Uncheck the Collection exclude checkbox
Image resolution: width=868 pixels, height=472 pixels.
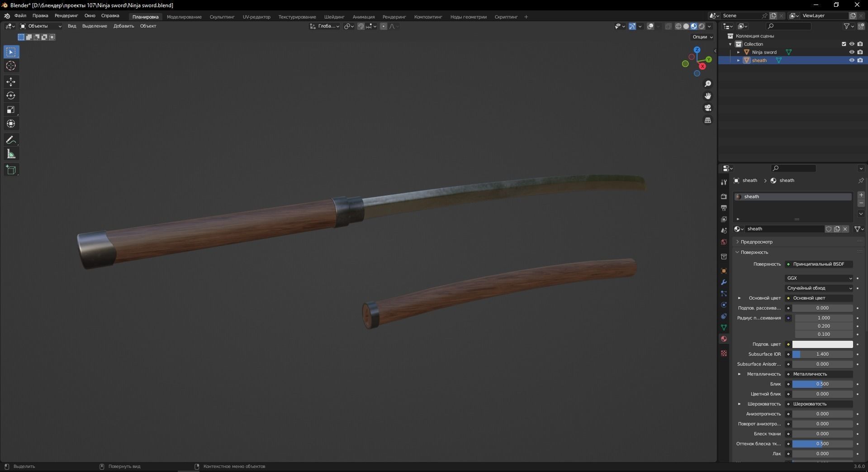[x=844, y=44]
